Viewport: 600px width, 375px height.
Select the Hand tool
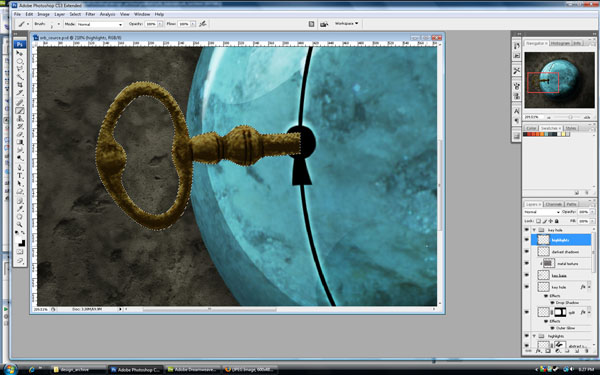(x=20, y=217)
